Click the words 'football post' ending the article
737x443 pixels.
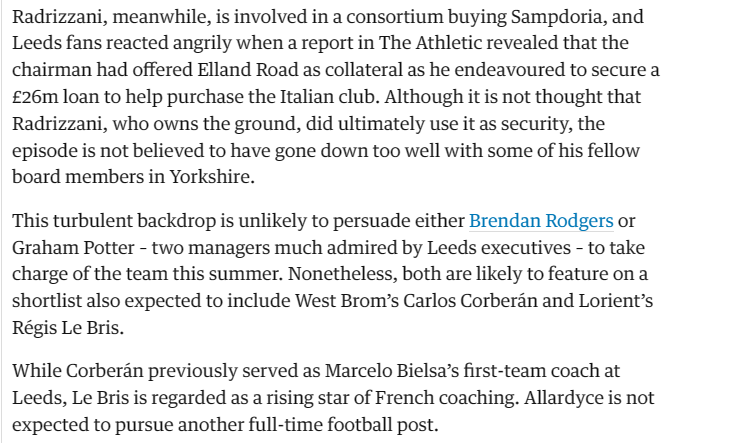[382, 425]
